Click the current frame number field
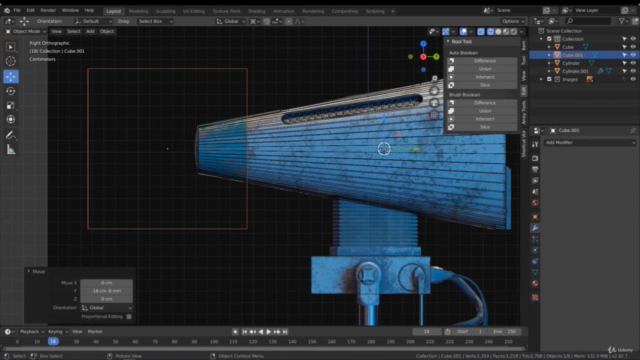Screen dimensions: 640x360 point(427,332)
